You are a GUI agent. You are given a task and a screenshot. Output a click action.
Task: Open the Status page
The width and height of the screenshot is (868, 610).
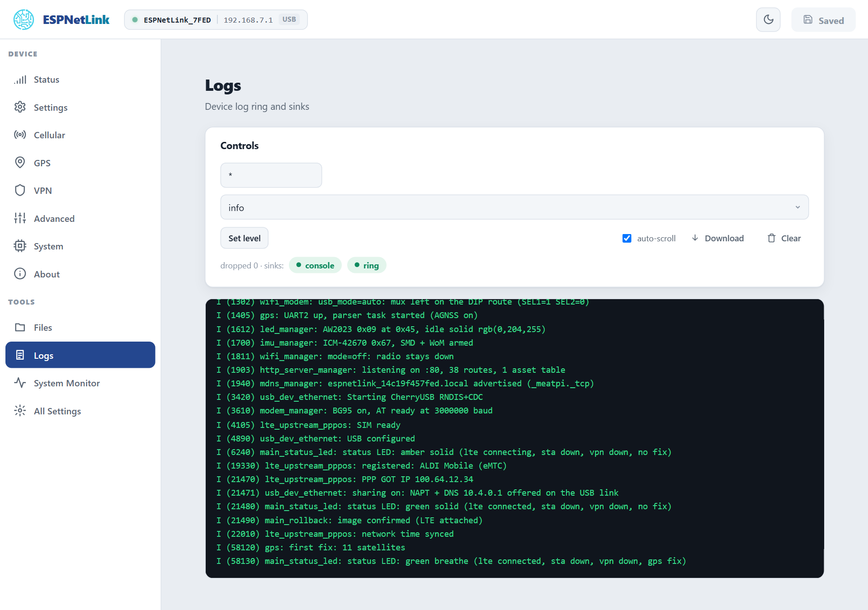(80, 80)
